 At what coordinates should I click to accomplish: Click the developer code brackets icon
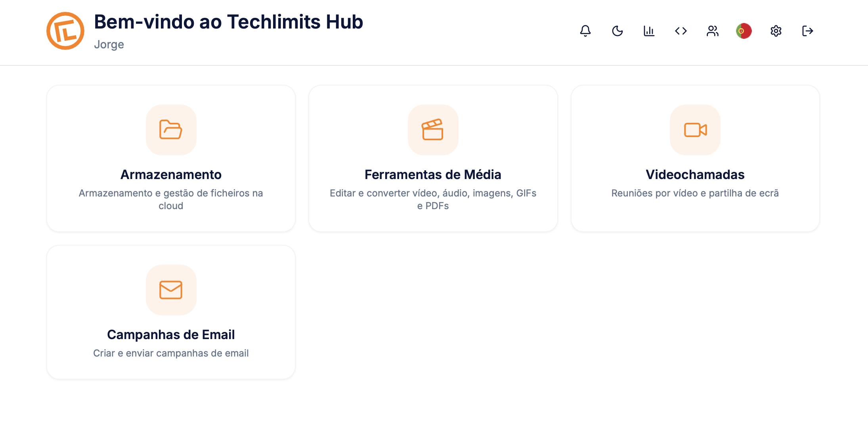[x=681, y=31]
